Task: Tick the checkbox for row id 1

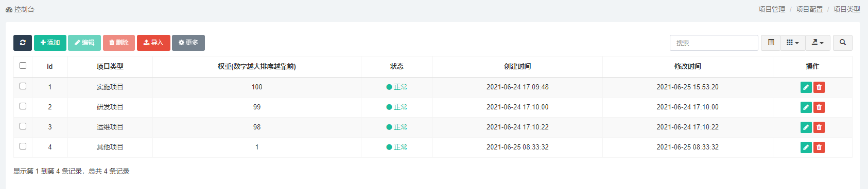Action: 23,86
